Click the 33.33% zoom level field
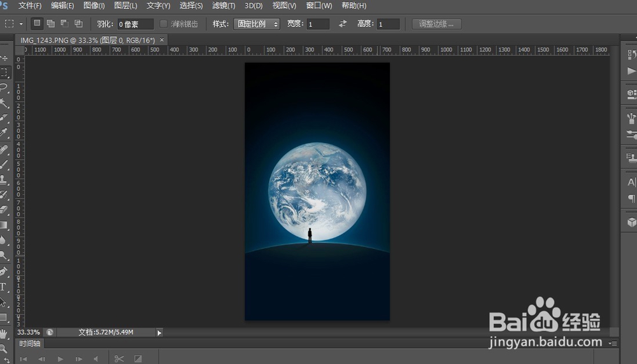The width and height of the screenshot is (637, 364). tap(29, 332)
